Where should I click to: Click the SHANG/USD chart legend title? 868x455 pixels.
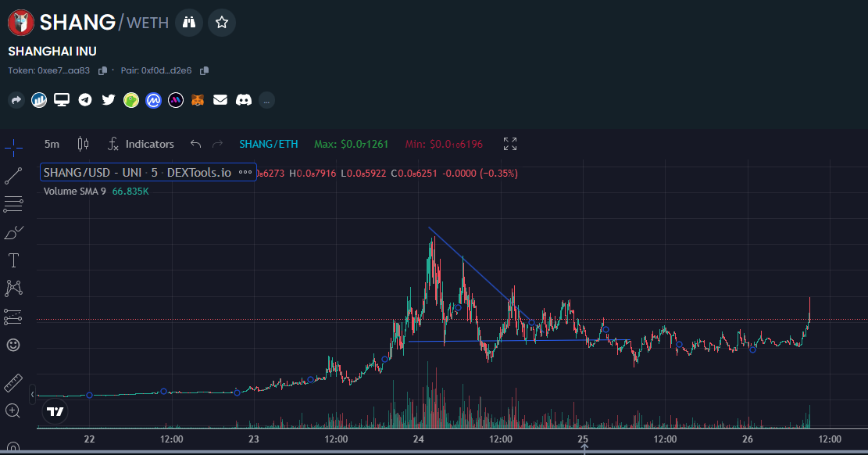point(138,172)
